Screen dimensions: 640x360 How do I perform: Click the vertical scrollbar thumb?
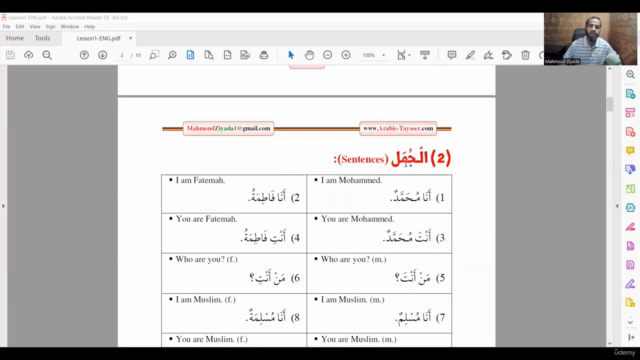tap(610, 104)
